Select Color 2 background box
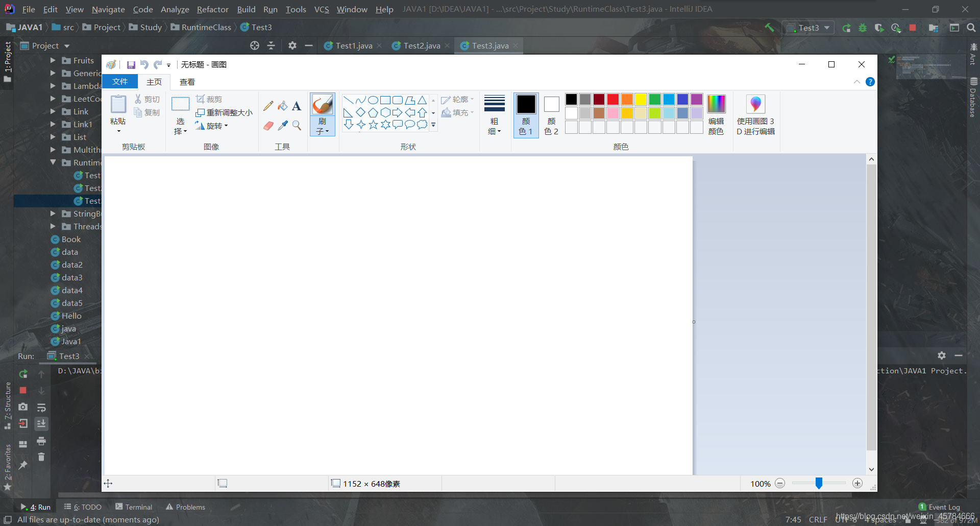Viewport: 980px width, 526px height. pos(551,115)
